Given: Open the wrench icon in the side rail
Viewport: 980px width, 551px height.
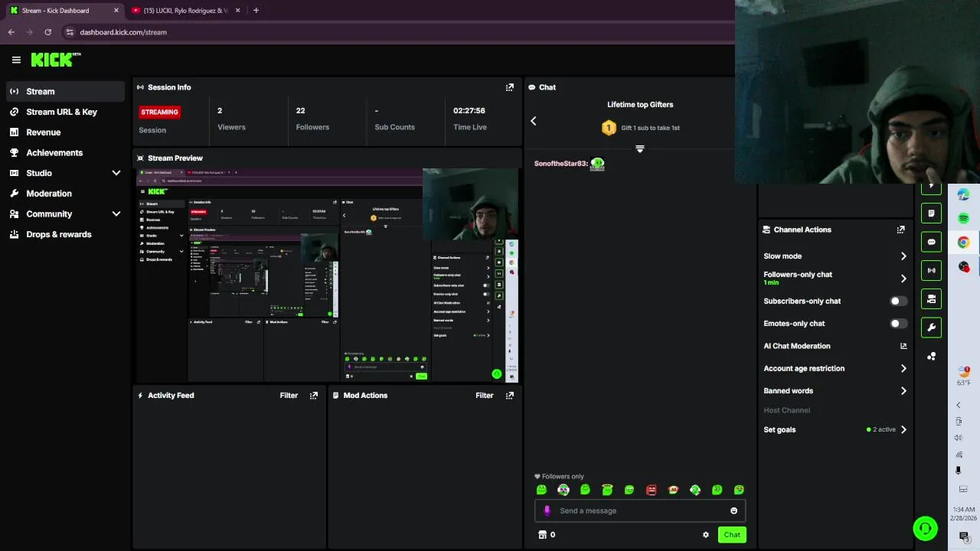Looking at the screenshot, I should click(931, 328).
